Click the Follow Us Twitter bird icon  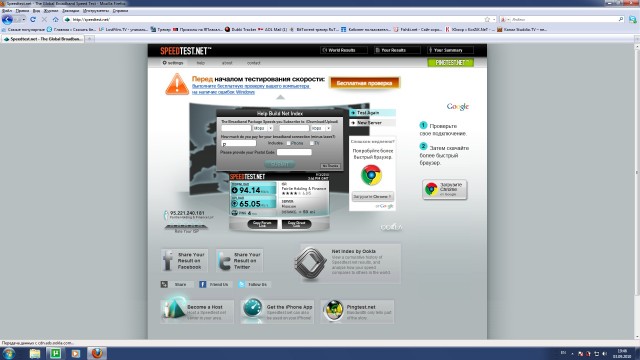pyautogui.click(x=242, y=284)
